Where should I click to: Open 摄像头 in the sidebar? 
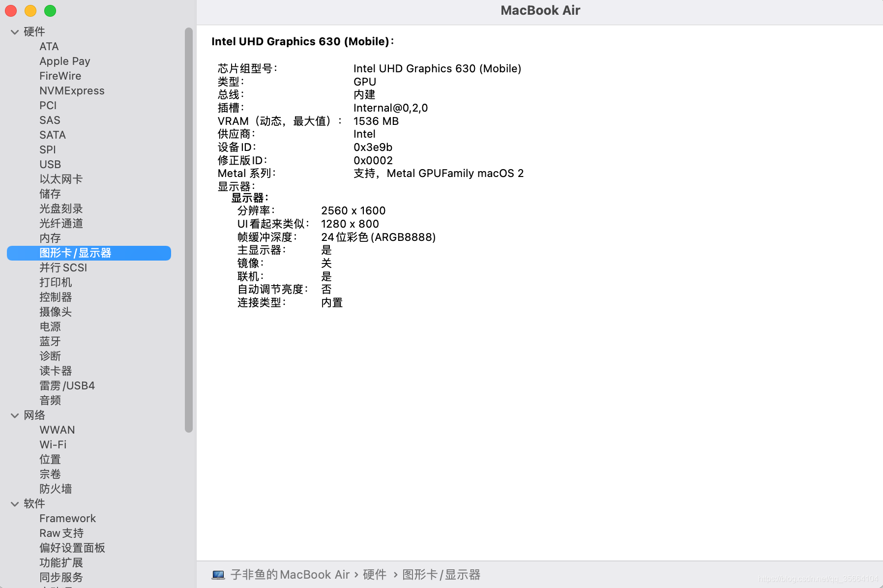pos(56,312)
